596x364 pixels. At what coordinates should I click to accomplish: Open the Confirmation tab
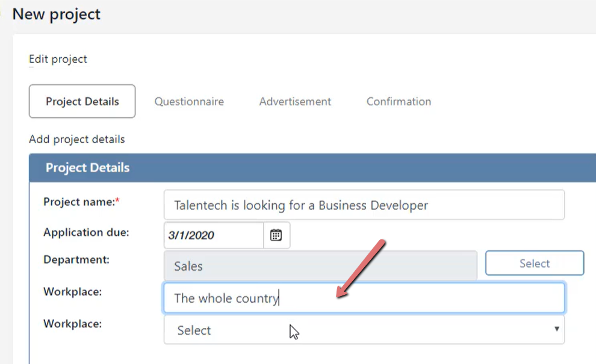coord(399,102)
